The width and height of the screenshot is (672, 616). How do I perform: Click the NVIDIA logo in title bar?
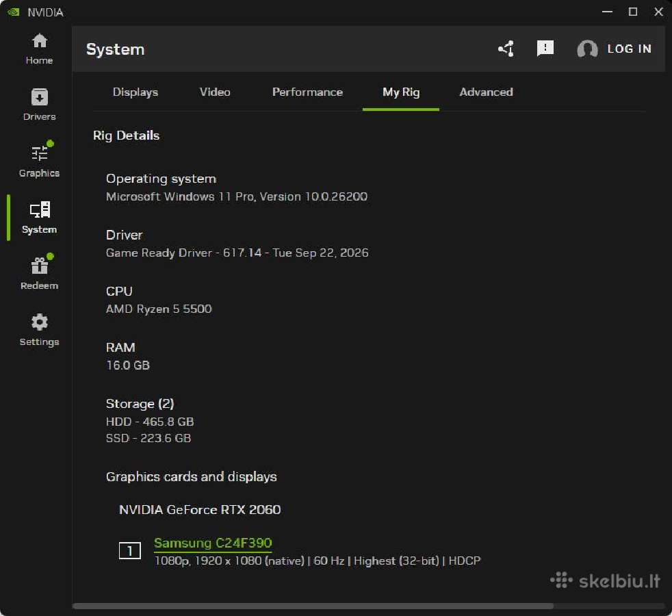pos(13,12)
